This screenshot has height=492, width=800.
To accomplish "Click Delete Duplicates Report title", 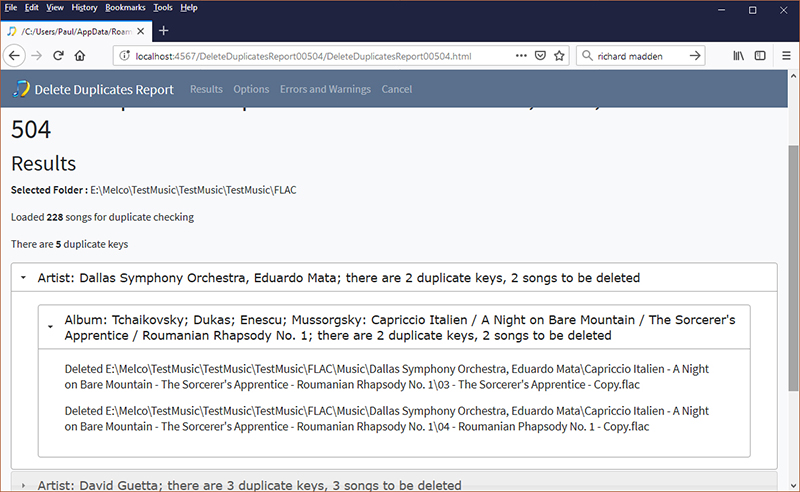I will pos(104,89).
